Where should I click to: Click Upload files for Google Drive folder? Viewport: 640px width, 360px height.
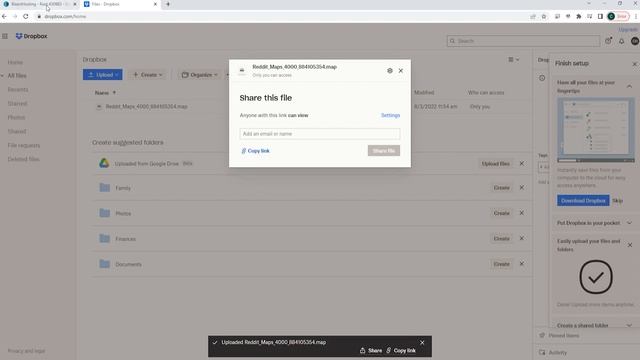tap(496, 164)
